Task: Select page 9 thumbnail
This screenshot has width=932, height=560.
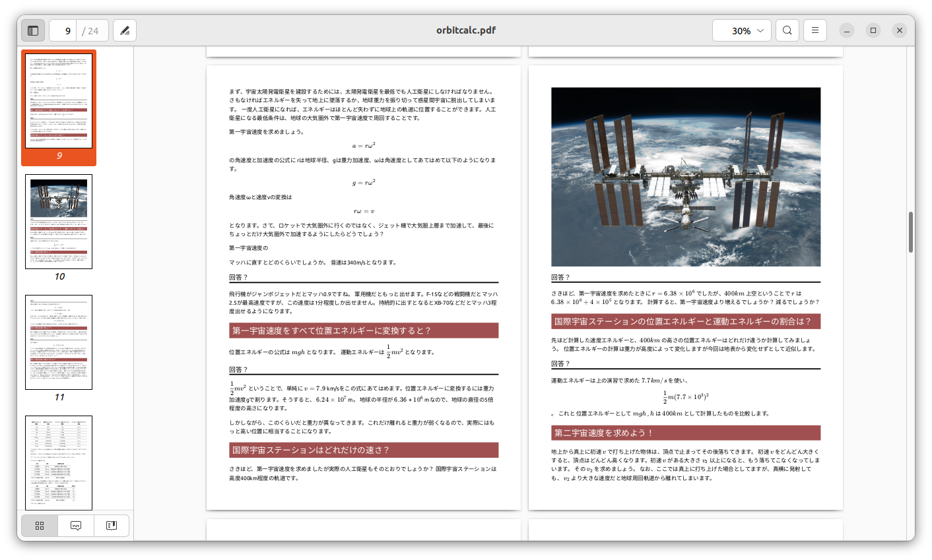Action: 59,101
